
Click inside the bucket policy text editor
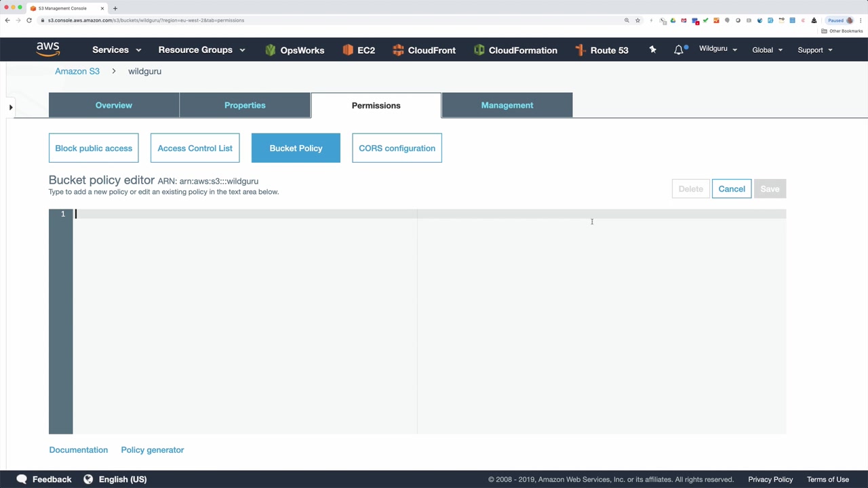(429, 321)
